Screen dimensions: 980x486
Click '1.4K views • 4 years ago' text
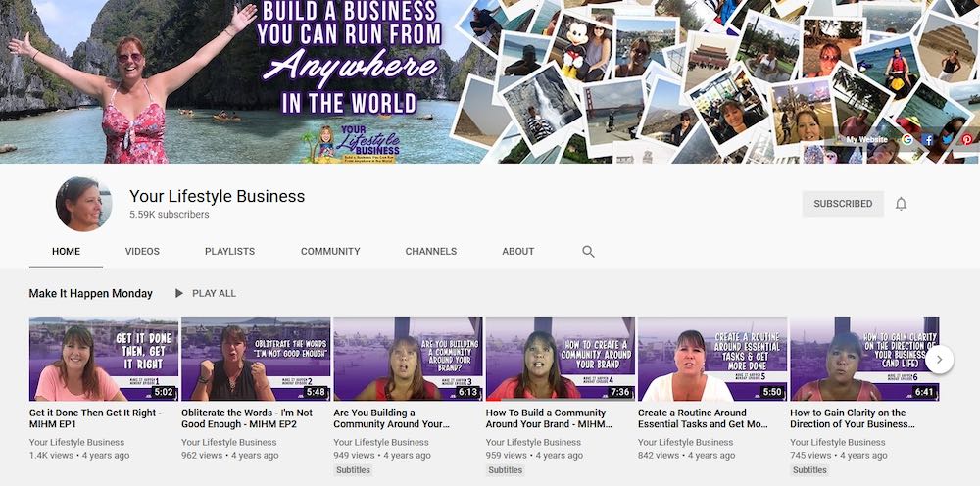click(79, 456)
